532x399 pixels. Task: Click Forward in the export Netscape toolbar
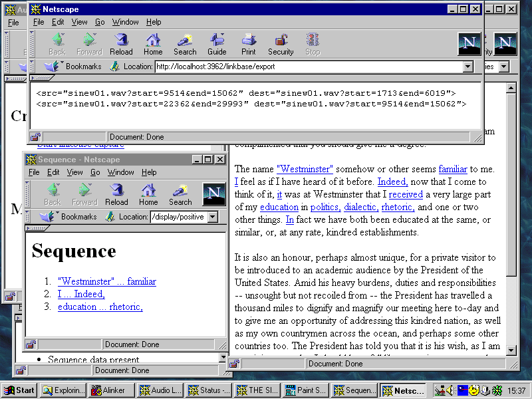coord(89,44)
